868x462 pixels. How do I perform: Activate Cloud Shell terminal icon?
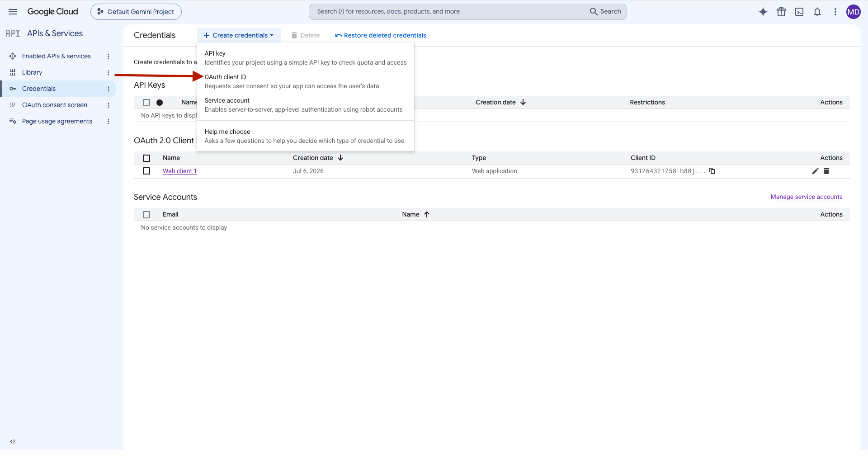point(799,12)
